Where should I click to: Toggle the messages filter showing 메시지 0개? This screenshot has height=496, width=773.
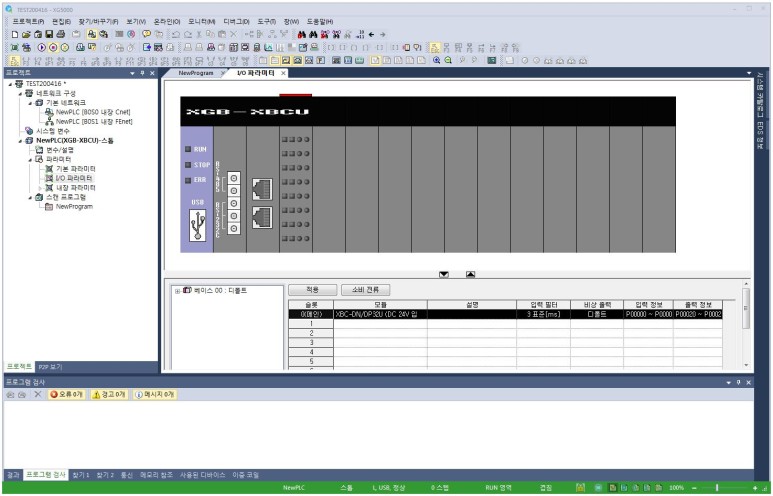[x=154, y=394]
